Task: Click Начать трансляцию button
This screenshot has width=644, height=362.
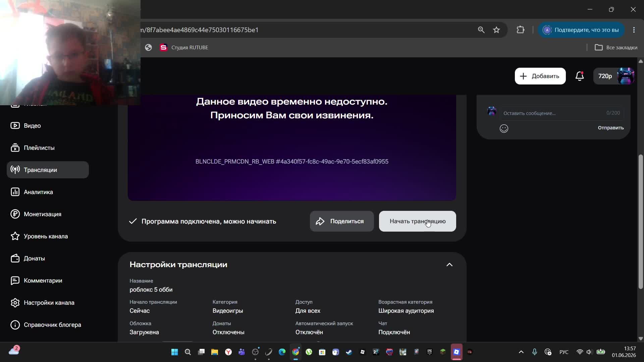Action: click(417, 221)
